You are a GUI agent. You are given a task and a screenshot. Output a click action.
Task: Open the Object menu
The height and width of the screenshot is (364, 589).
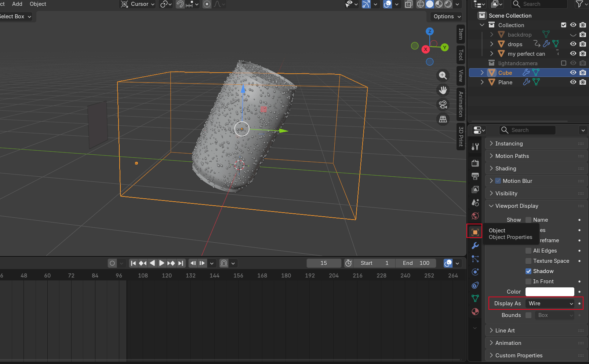pos(38,4)
